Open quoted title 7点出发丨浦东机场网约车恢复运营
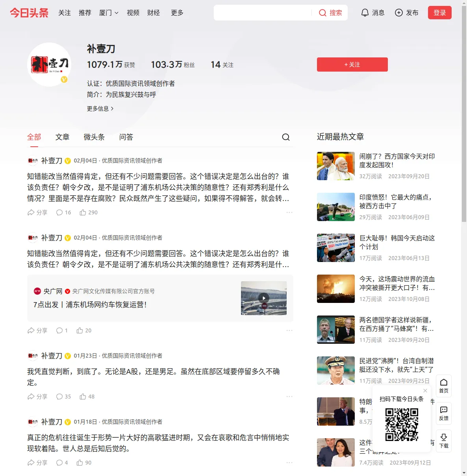The image size is (467, 476). pyautogui.click(x=90, y=304)
